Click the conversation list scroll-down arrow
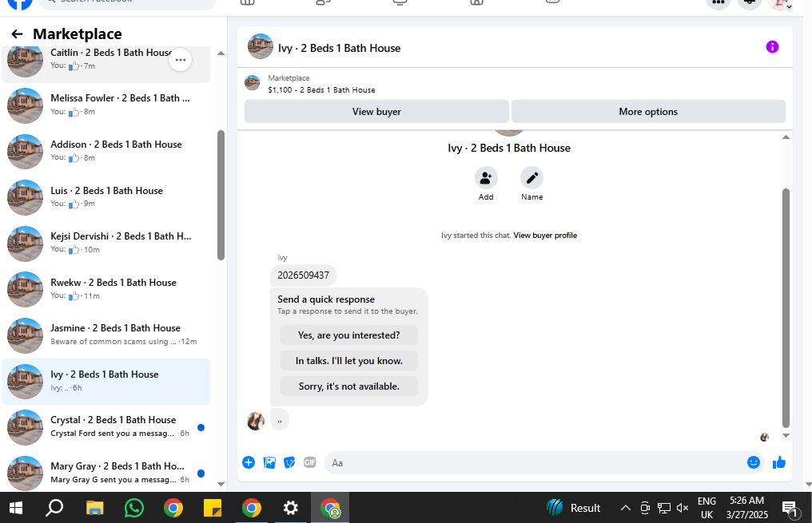 (221, 485)
